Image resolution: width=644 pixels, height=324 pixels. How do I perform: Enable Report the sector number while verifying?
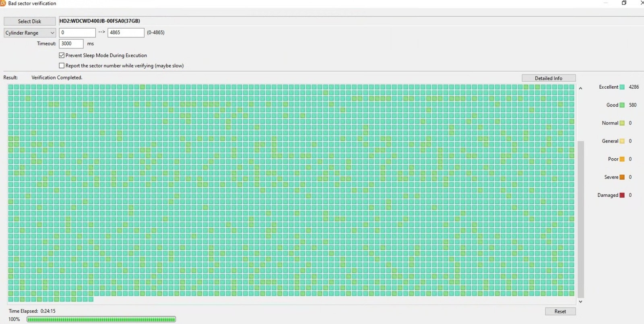coord(62,65)
